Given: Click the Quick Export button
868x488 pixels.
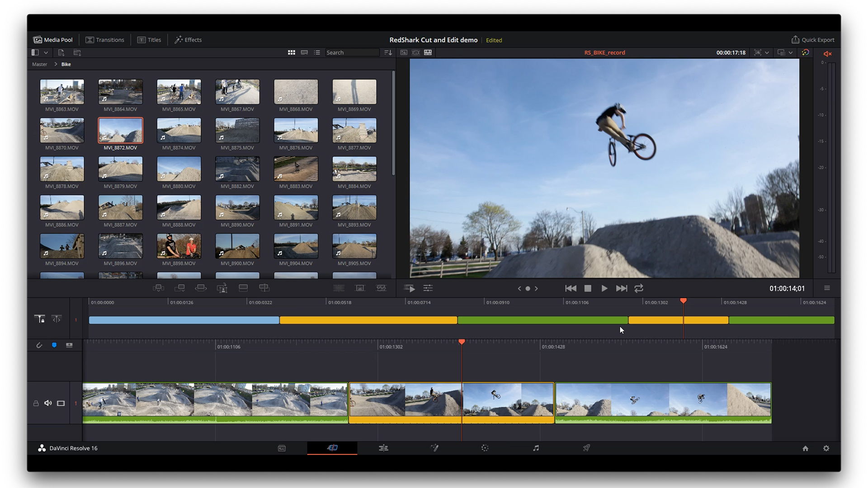Looking at the screenshot, I should click(813, 40).
